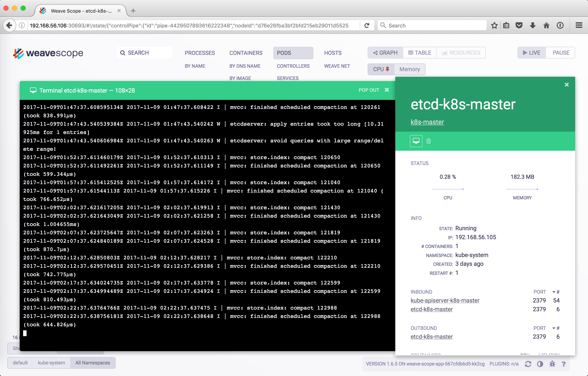Click the trash delete pod icon
This screenshot has width=588, height=376.
pos(428,141)
